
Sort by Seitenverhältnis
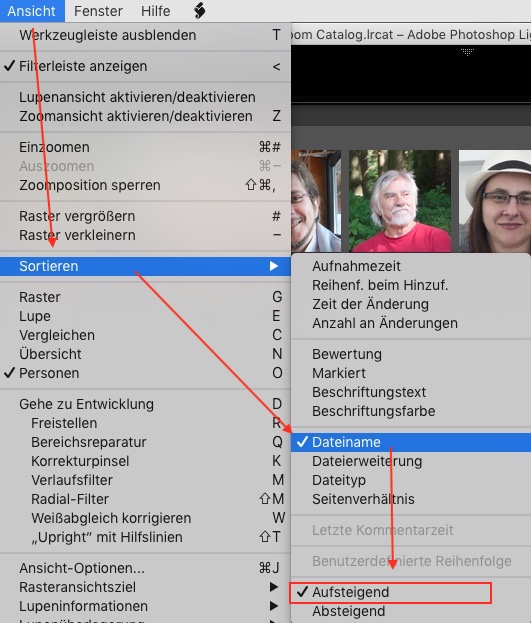411,499
